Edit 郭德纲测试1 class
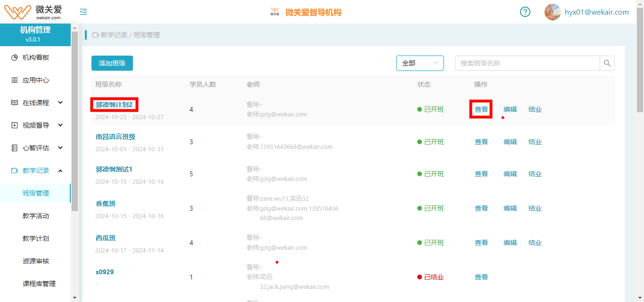644x302 pixels. pyautogui.click(x=510, y=174)
